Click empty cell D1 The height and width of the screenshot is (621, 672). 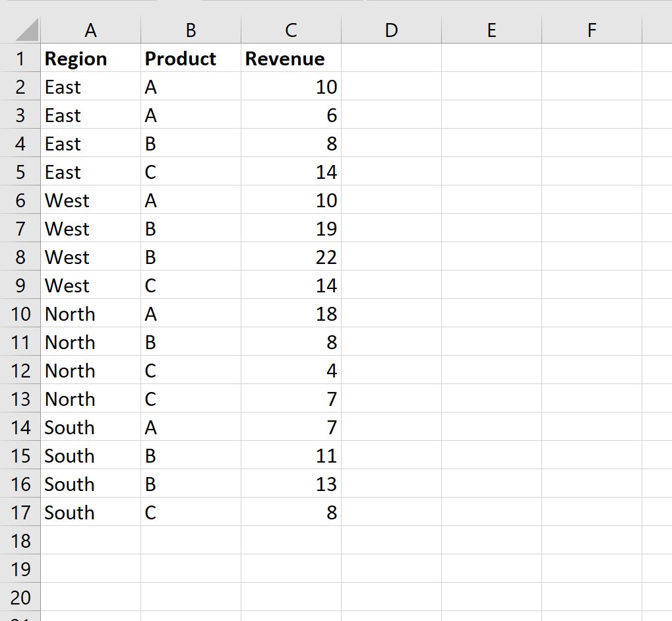[x=391, y=59]
